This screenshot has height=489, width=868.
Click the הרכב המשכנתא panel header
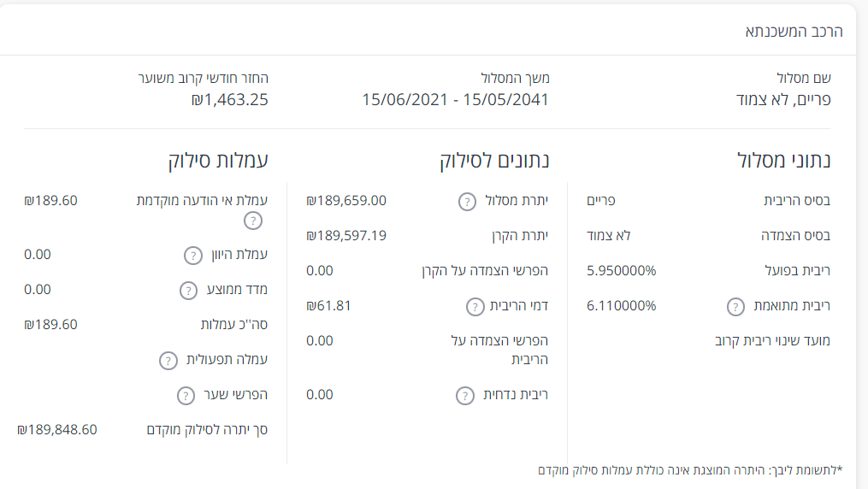[794, 32]
